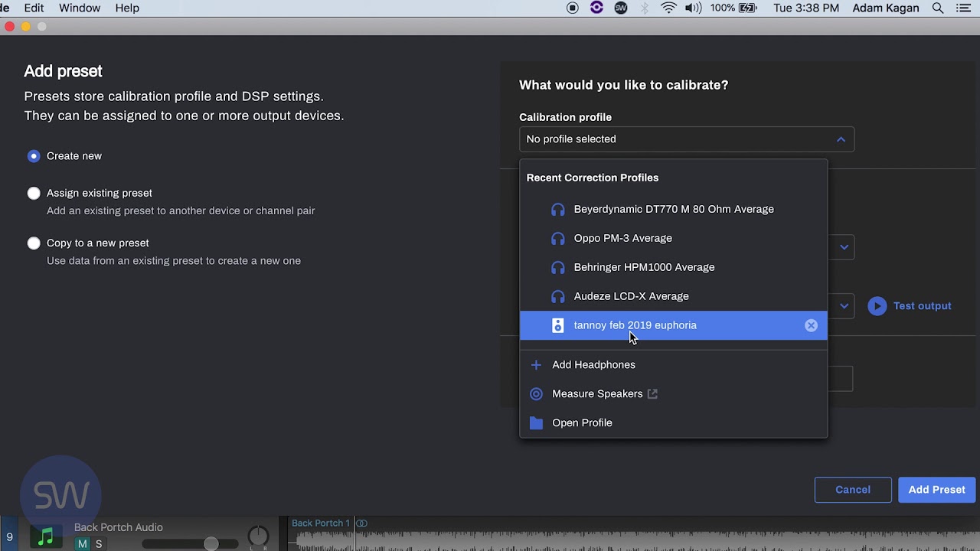This screenshot has height=551, width=980.
Task: Click headphone icon next to Audeze LCD-X
Action: point(557,296)
